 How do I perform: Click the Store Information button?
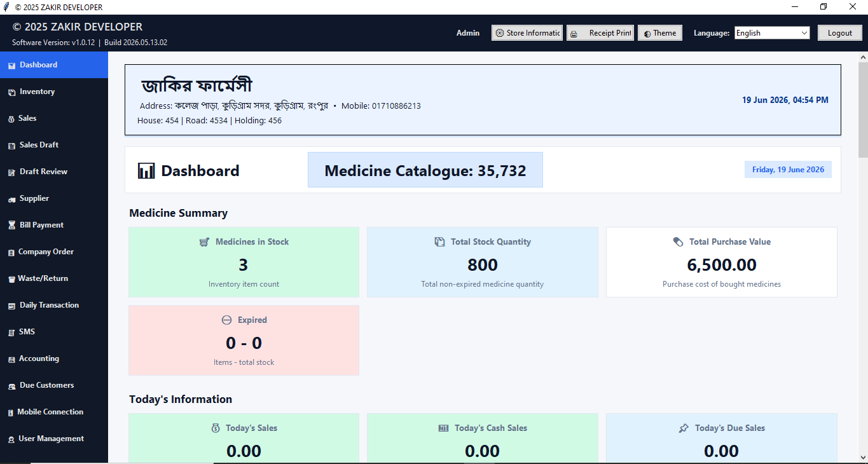click(527, 33)
